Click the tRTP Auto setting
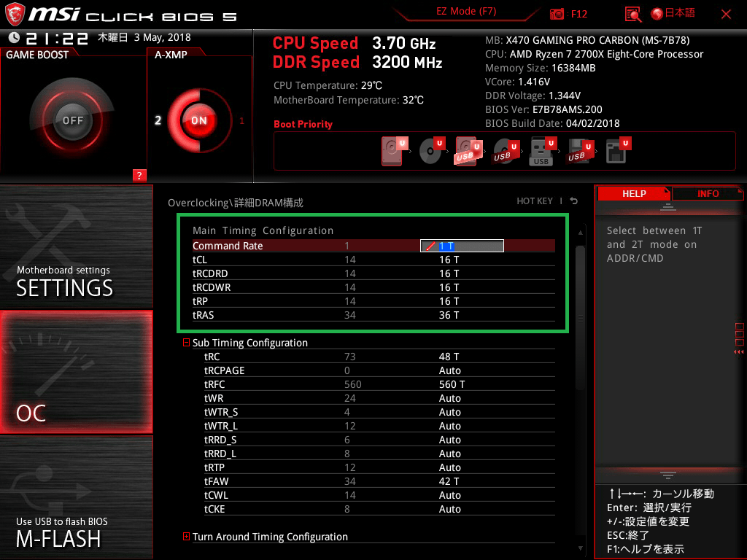Screen dimensions: 747x560 pyautogui.click(x=449, y=467)
